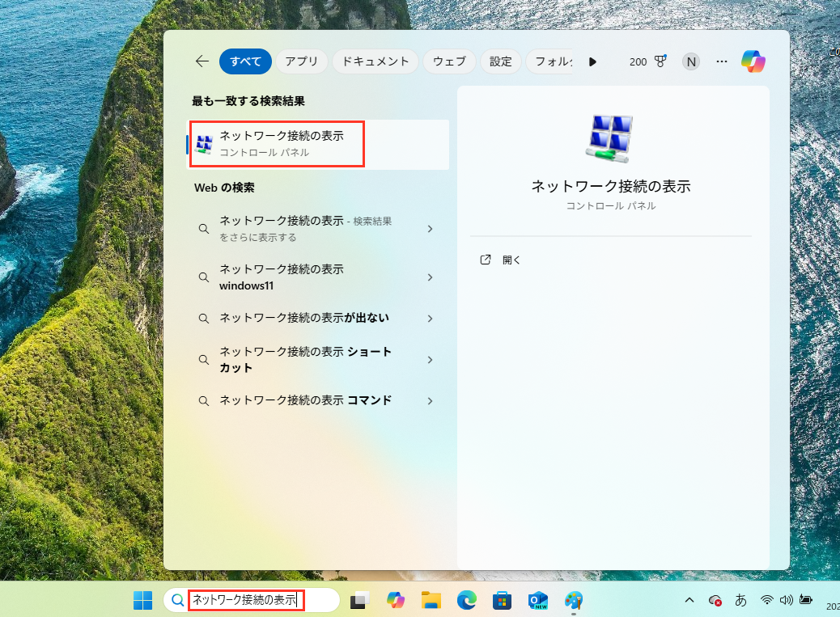The image size is (840, 617).
Task: Expand the ネットワーク接続の表示 windows11 suggestion
Action: (430, 277)
